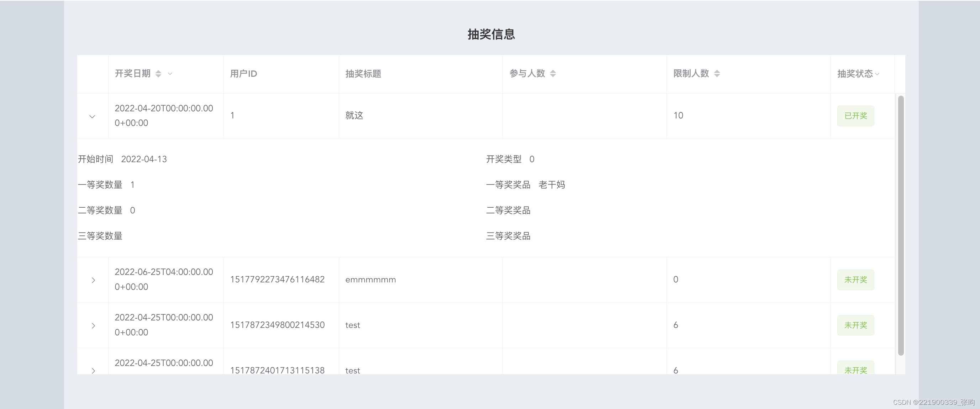Open the 抽奖状态 filter icon
This screenshot has height=409, width=980.
[x=876, y=74]
